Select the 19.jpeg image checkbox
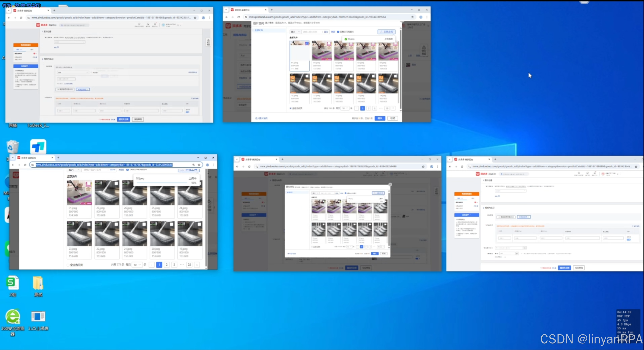 (199, 224)
